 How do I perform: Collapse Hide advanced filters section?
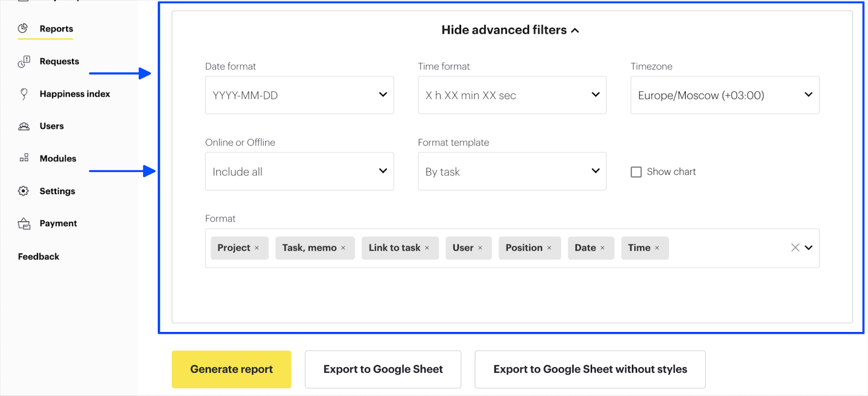click(510, 30)
